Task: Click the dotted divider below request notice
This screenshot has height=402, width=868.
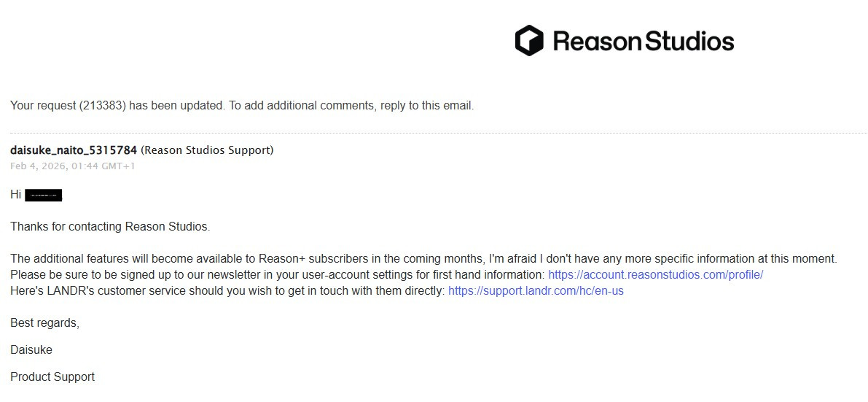Action: (437, 134)
